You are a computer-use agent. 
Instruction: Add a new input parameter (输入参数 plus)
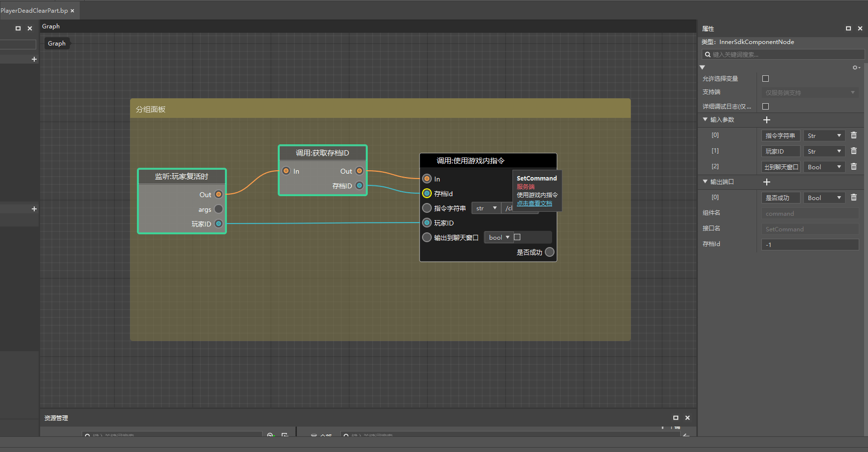(x=767, y=120)
